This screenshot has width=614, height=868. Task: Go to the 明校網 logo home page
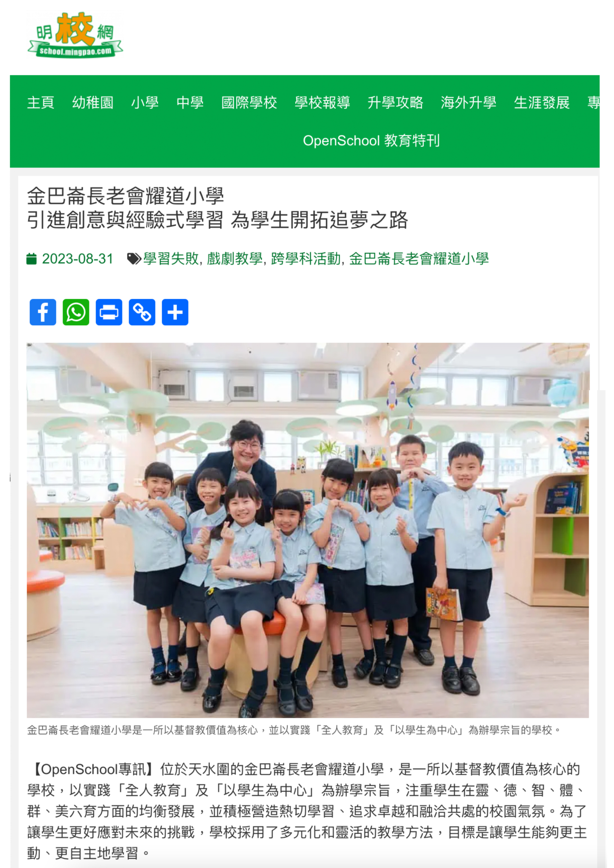75,35
